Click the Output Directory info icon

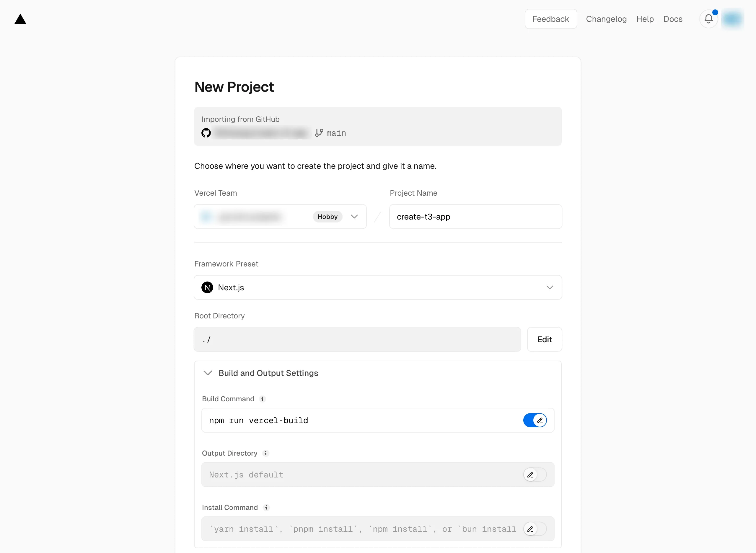coord(265,453)
